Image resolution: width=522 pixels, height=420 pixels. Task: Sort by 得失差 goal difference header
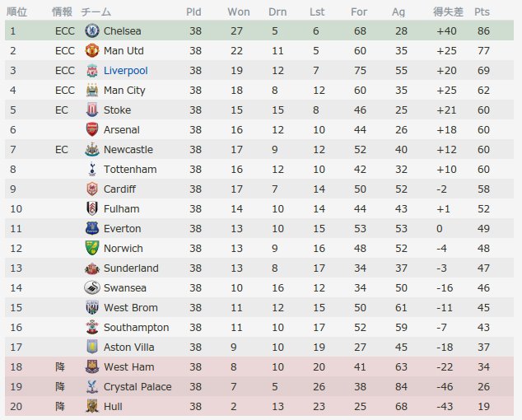click(x=448, y=12)
